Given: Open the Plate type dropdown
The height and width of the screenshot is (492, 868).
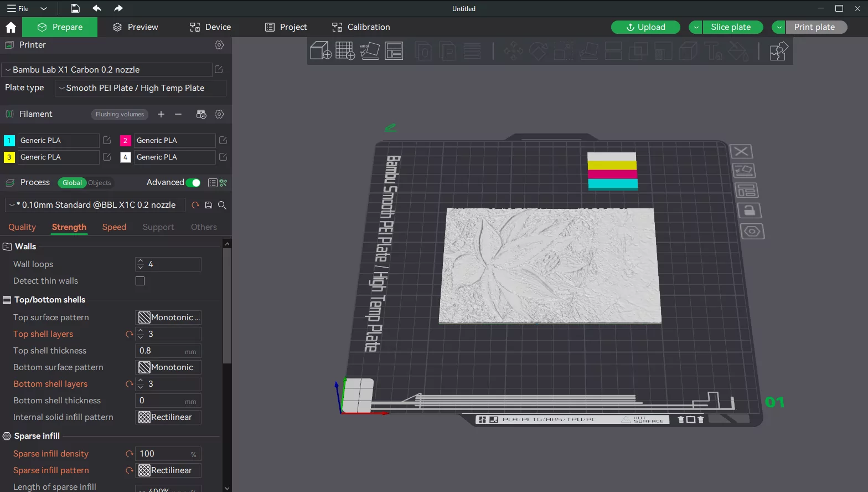Looking at the screenshot, I should (141, 88).
